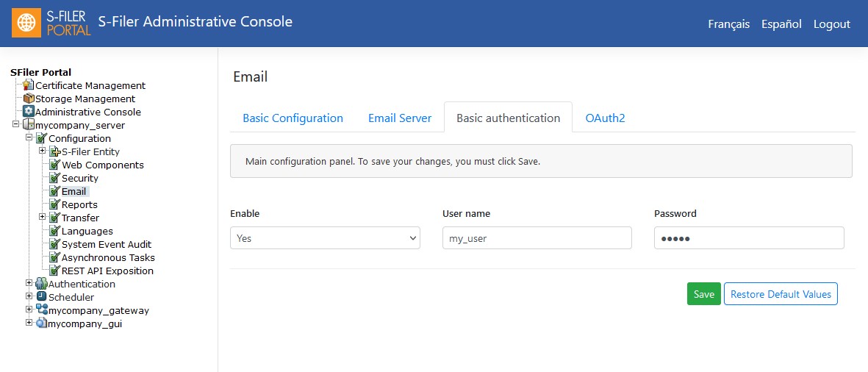The image size is (868, 372).
Task: Click the mycompany_server server icon
Action: tap(28, 125)
